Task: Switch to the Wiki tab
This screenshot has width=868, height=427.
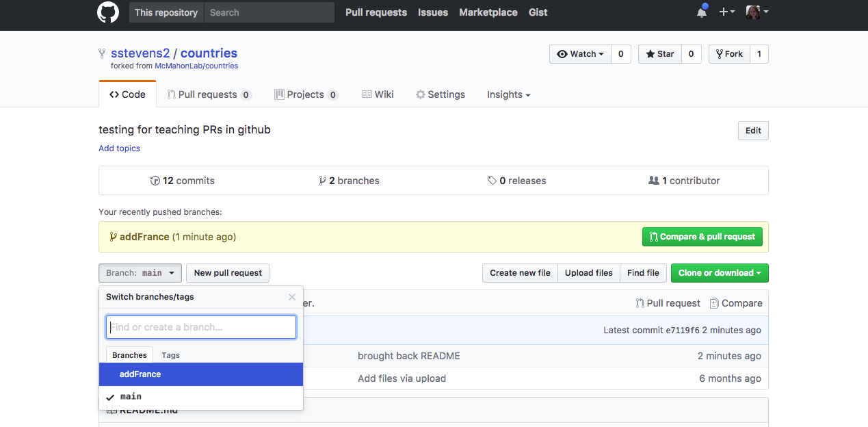Action: click(378, 94)
